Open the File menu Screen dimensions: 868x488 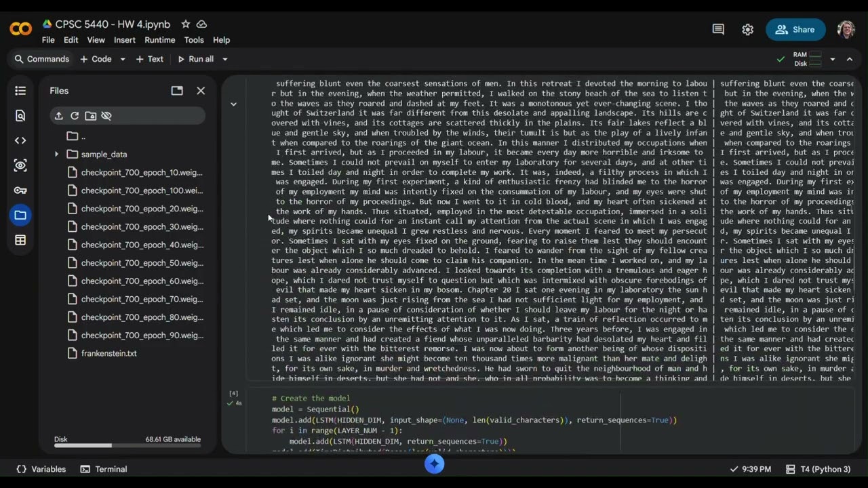pos(48,40)
